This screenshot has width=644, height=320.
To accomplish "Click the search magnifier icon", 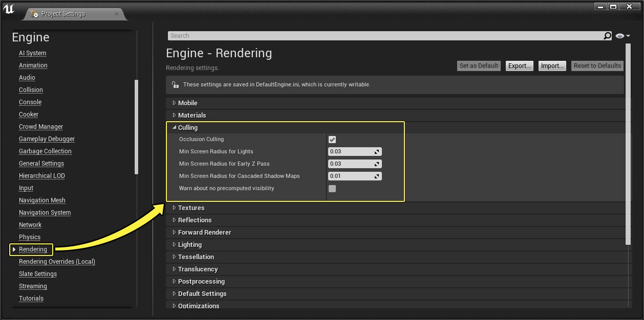I will pos(607,36).
